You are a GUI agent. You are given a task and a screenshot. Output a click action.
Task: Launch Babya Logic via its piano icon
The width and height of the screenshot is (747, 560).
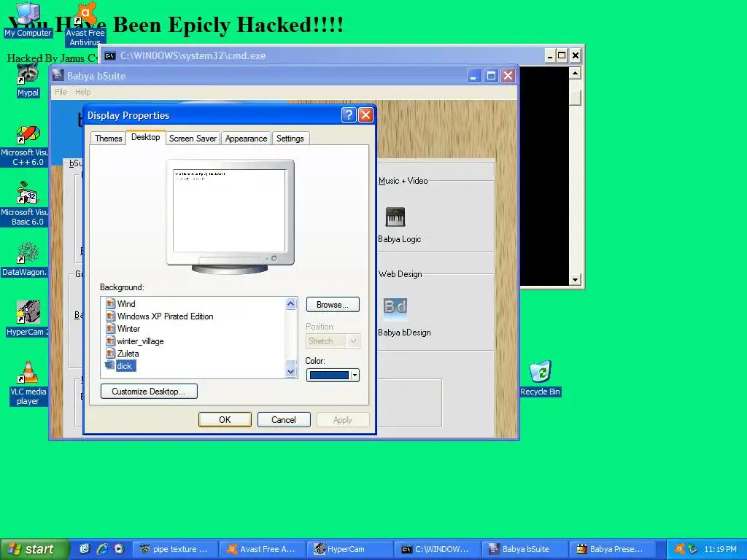[x=395, y=217]
